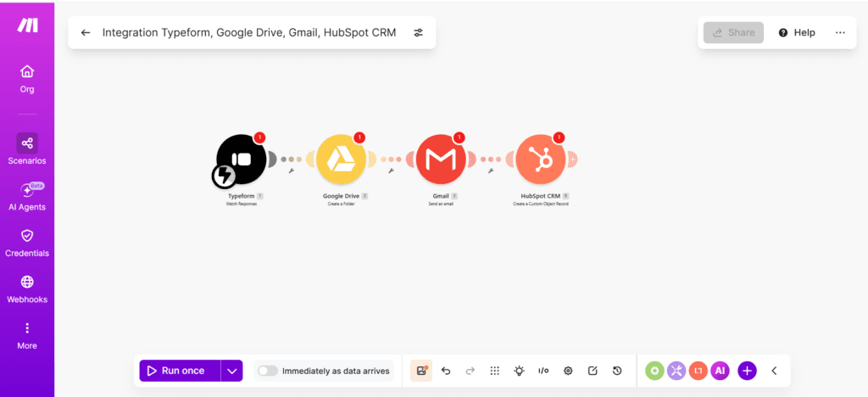Image resolution: width=868 pixels, height=397 pixels.
Task: Open the Notes icon
Action: click(x=593, y=371)
